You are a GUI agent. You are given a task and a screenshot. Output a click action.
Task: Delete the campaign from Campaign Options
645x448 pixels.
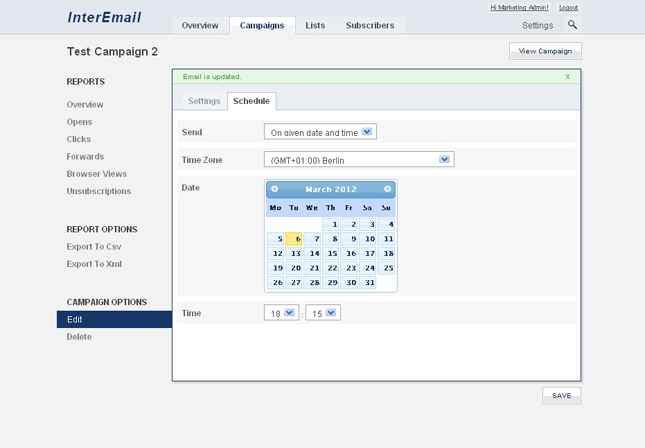click(x=79, y=337)
